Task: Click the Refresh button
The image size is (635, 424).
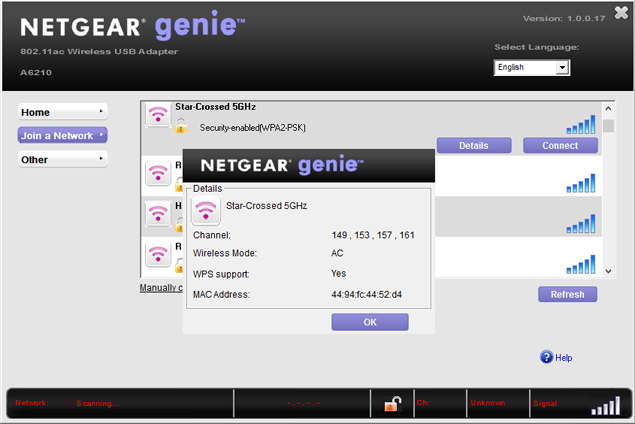Action: (x=567, y=294)
